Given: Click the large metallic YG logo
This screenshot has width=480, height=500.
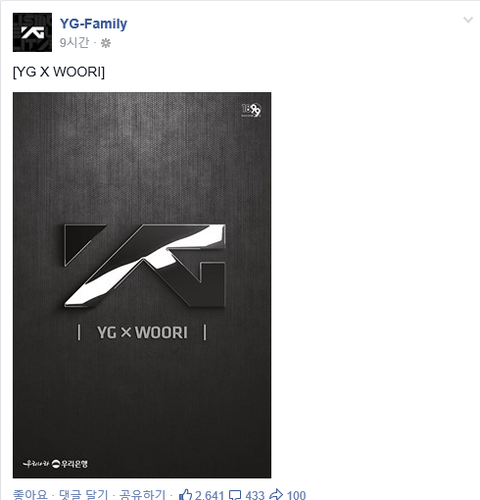Looking at the screenshot, I should [x=145, y=265].
